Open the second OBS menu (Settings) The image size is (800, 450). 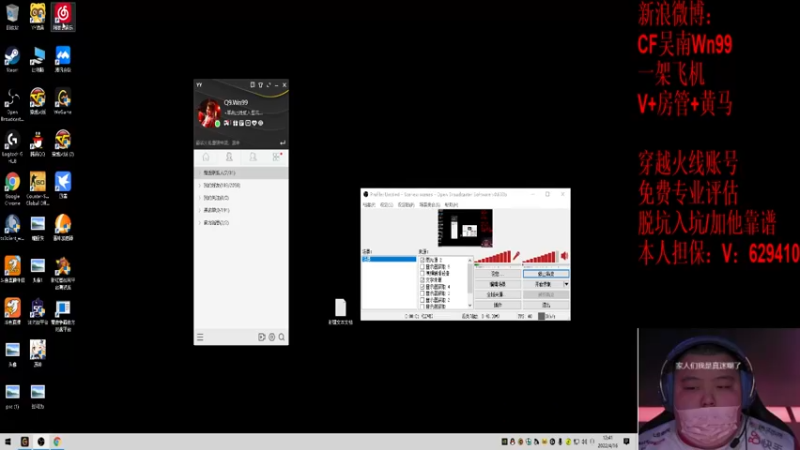[x=386, y=205]
